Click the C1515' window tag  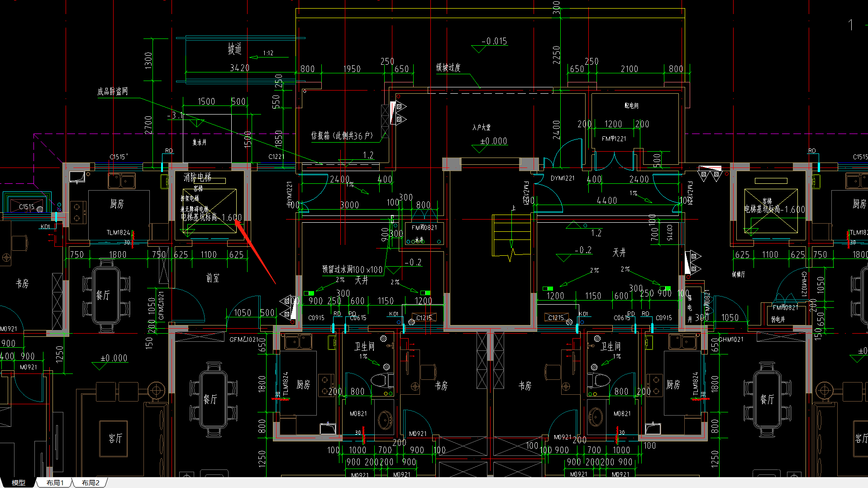(x=119, y=157)
